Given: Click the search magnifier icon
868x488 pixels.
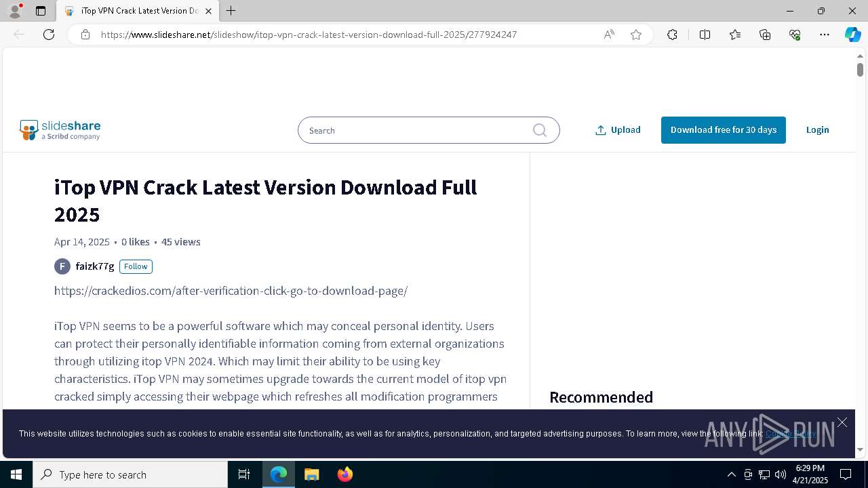Looking at the screenshot, I should pos(540,130).
